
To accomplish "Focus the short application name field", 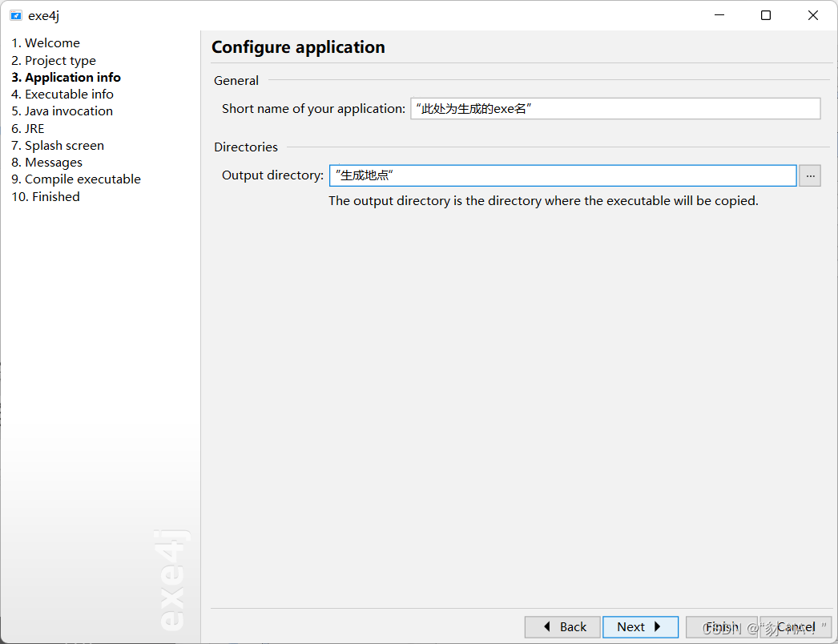I will click(615, 108).
